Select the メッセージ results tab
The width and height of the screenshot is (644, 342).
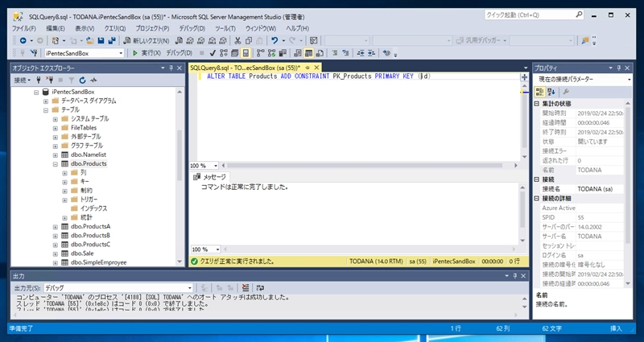(209, 177)
